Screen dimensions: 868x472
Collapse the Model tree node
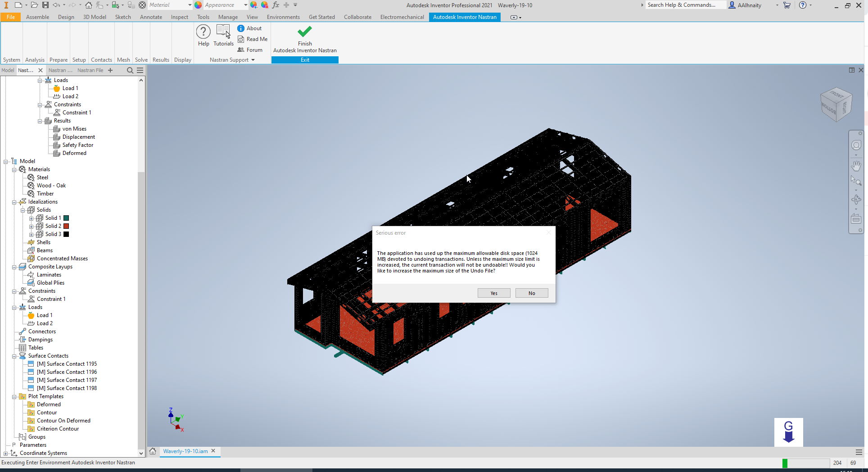(x=6, y=161)
